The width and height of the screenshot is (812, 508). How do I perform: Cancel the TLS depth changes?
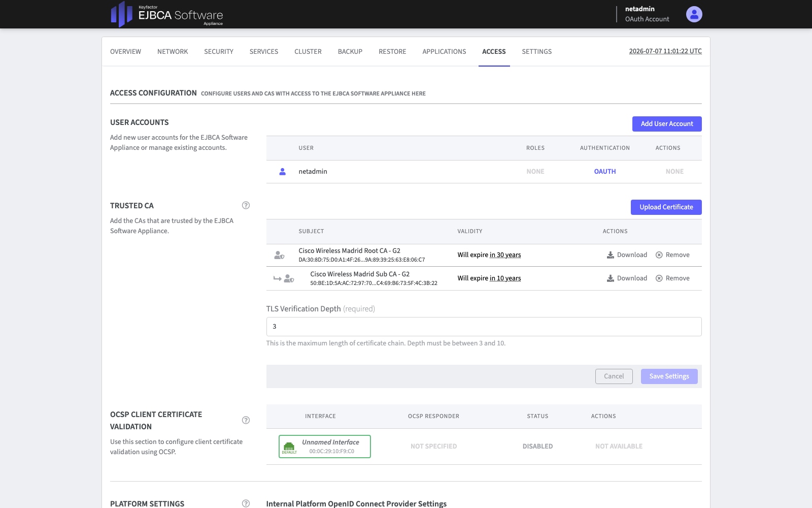point(614,376)
